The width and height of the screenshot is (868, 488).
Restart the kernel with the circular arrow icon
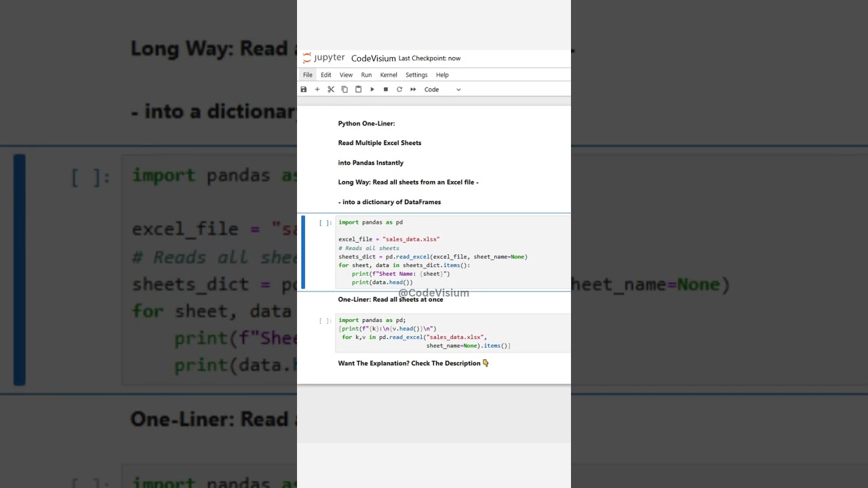(399, 89)
